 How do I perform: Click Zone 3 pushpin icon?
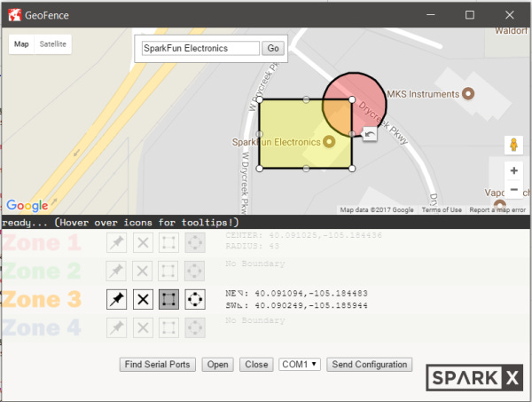pyautogui.click(x=116, y=299)
